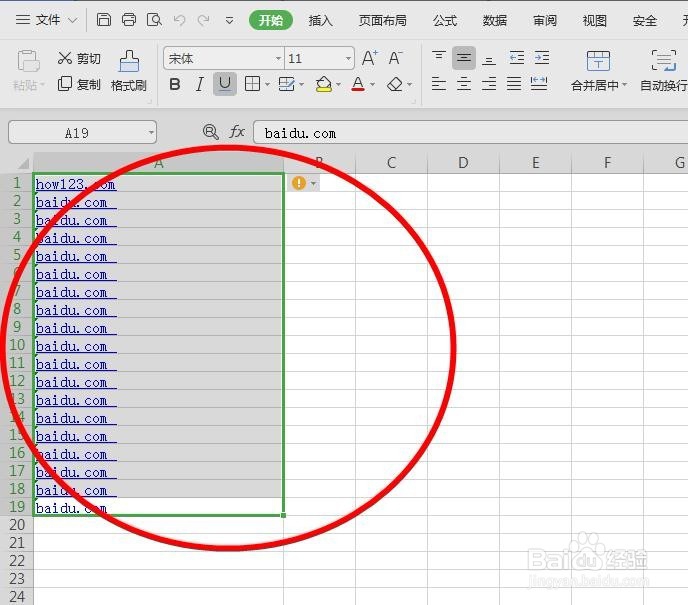This screenshot has width=688, height=605.
Task: Click the Redo arrow
Action: point(203,20)
